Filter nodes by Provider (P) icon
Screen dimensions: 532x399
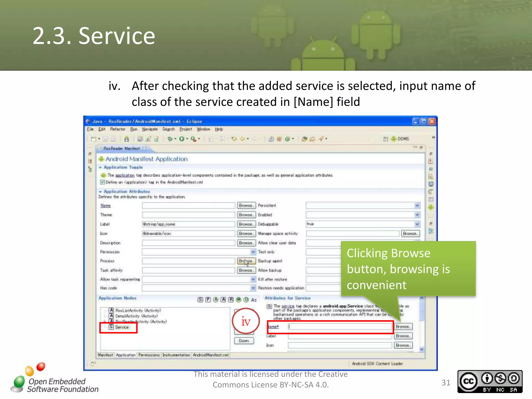pos(208,300)
